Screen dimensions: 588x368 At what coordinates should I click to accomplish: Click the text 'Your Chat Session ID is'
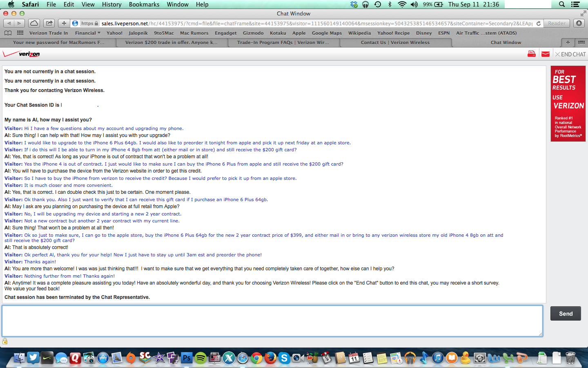[x=32, y=105]
